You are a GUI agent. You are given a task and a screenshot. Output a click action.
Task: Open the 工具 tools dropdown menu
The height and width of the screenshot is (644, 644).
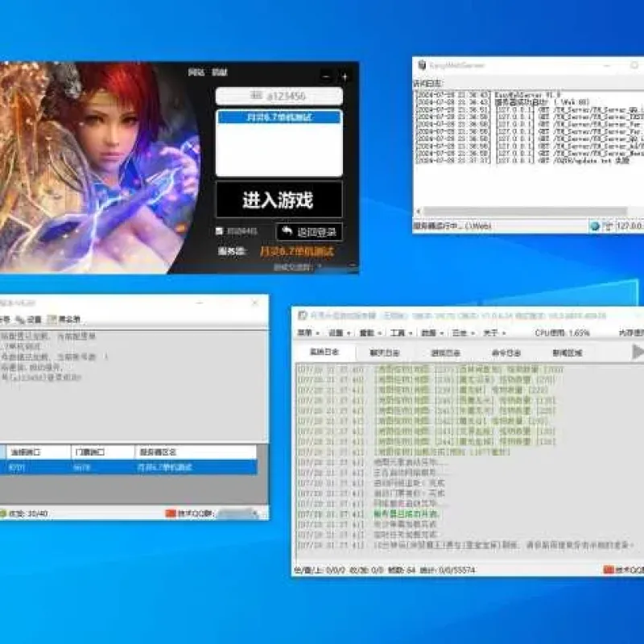click(x=400, y=332)
